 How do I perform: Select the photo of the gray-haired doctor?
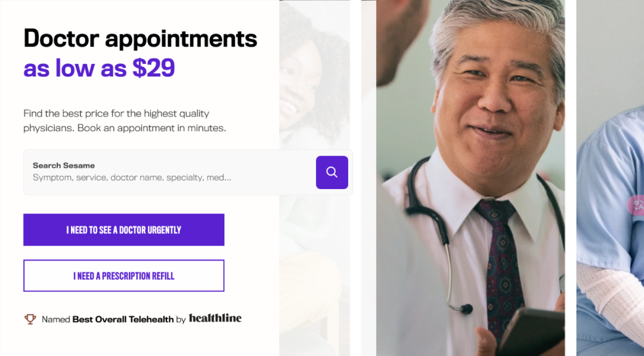470,178
